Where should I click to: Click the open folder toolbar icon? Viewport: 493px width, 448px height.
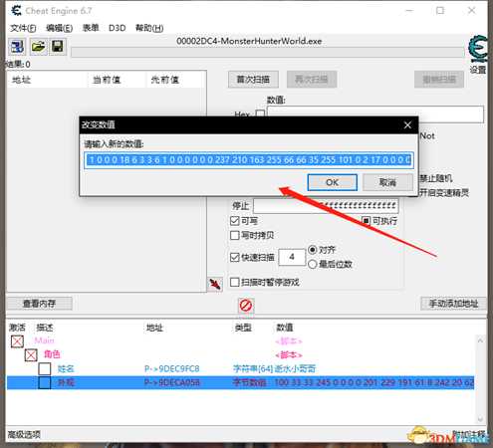[x=38, y=47]
